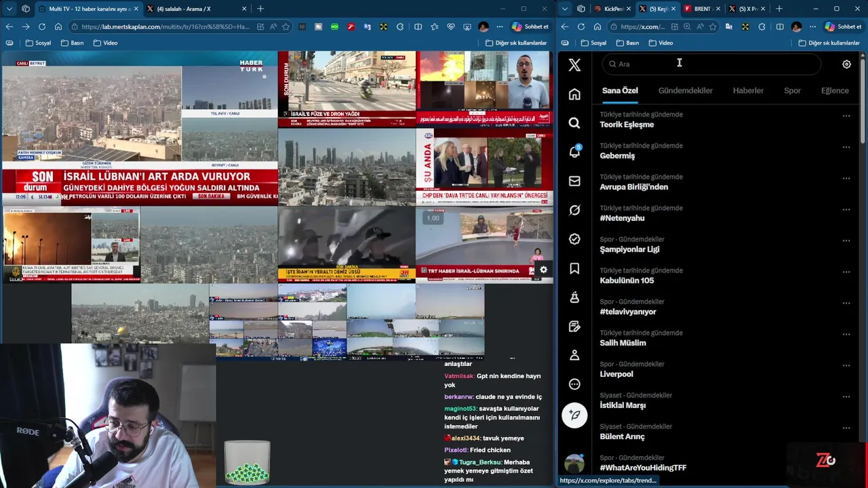This screenshot has height=488, width=868.
Task: Open home page in right browser window
Action: click(x=597, y=26)
